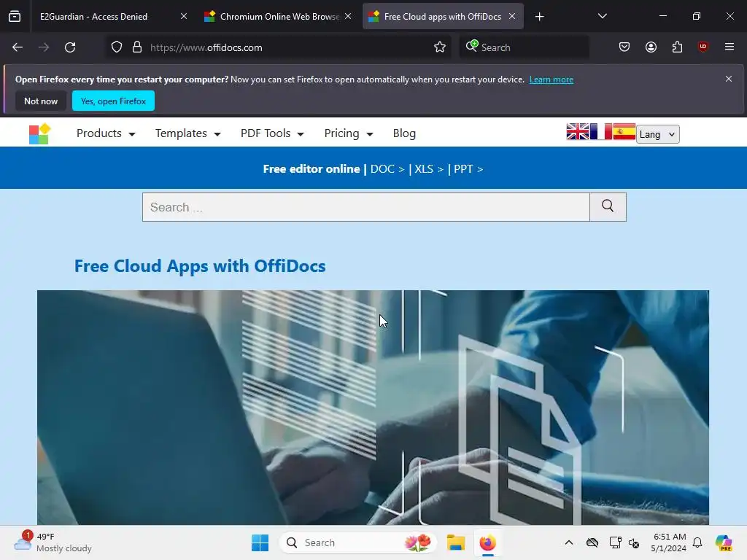Open the extensions puzzle icon
Screen dimensions: 747x560
677,47
